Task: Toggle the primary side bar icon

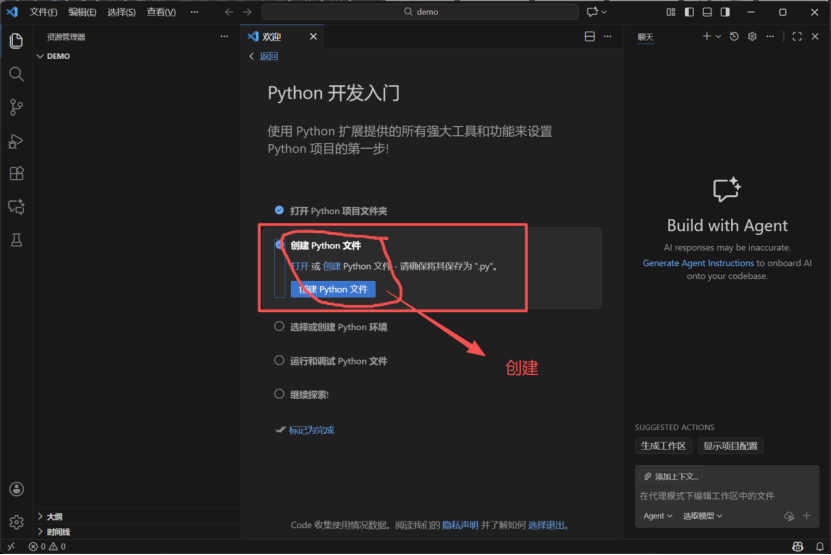Action: [x=689, y=12]
